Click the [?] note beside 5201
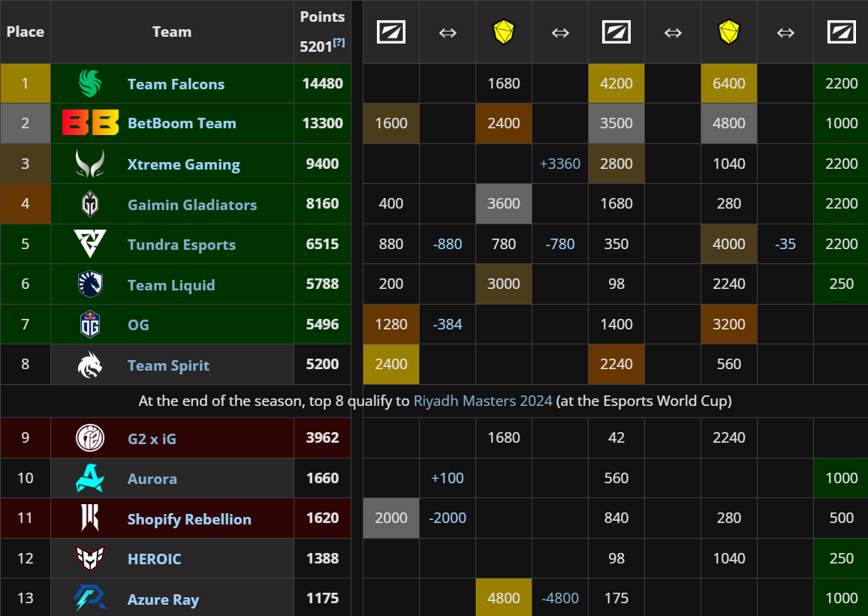 pos(339,42)
